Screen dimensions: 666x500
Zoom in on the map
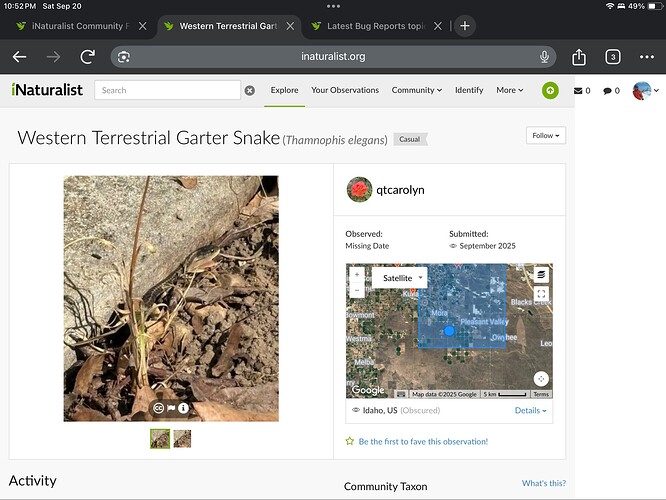click(357, 275)
